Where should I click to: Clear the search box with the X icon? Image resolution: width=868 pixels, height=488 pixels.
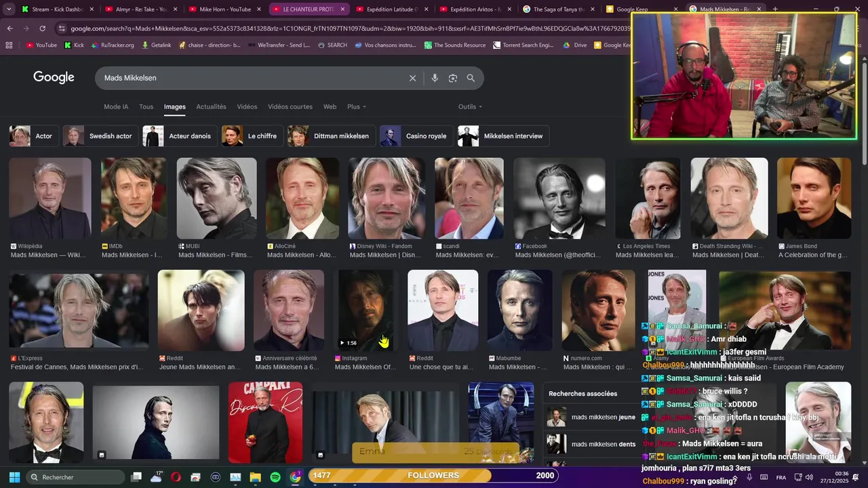pos(412,78)
